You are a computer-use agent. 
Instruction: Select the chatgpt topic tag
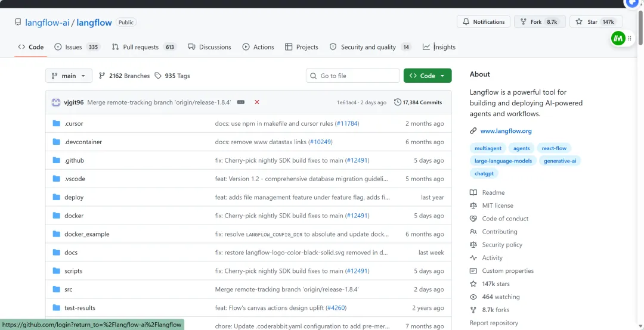click(x=484, y=173)
